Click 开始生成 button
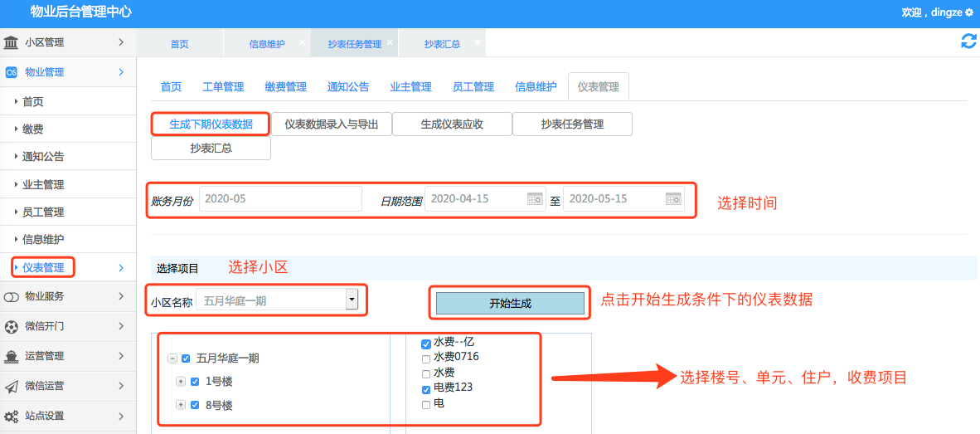 pos(510,303)
